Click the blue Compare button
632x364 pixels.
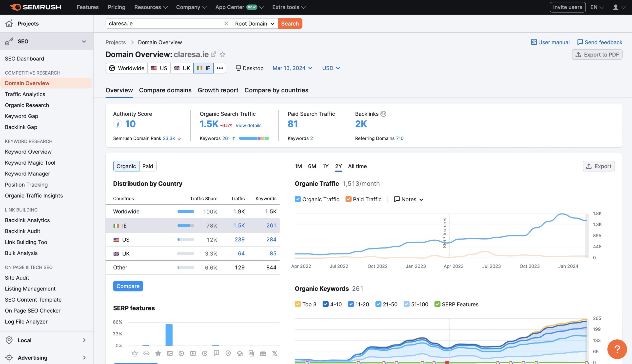click(128, 286)
